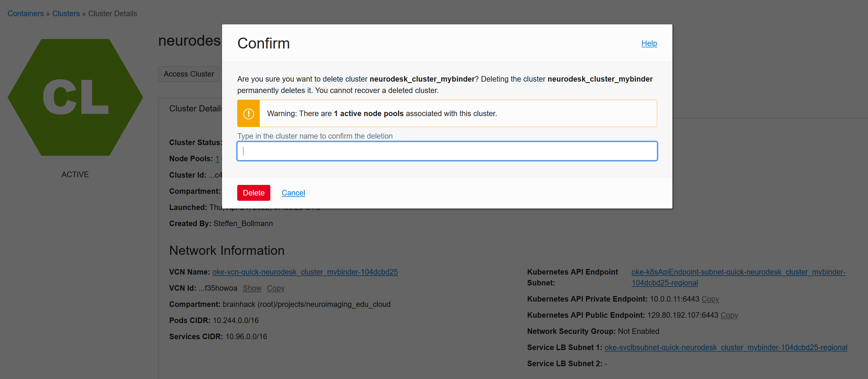The height and width of the screenshot is (379, 868).
Task: Open the Help link in Confirm dialog
Action: (x=649, y=43)
